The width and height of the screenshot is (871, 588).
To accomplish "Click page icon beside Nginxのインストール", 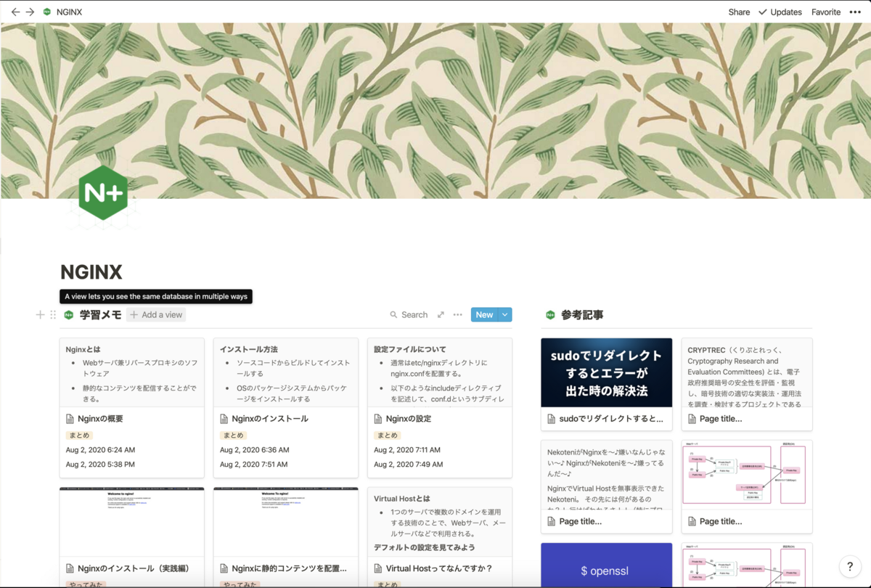I will point(224,419).
